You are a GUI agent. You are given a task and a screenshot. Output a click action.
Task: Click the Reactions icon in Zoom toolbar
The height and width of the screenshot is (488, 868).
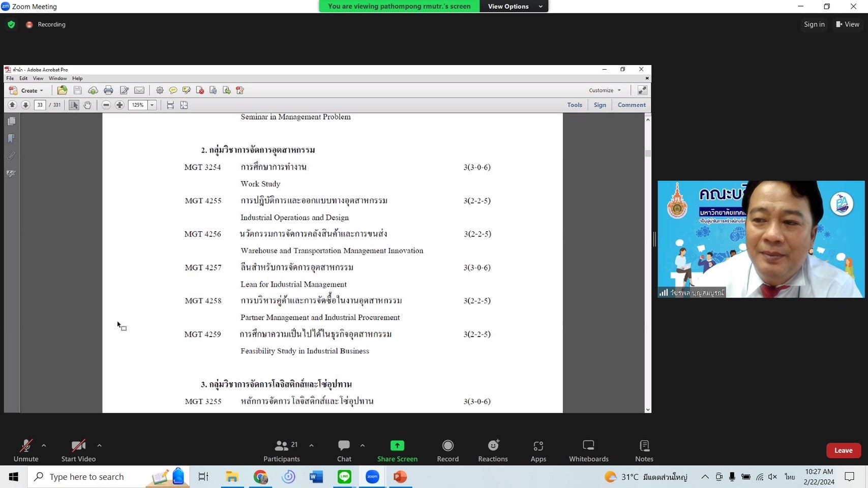click(x=493, y=446)
